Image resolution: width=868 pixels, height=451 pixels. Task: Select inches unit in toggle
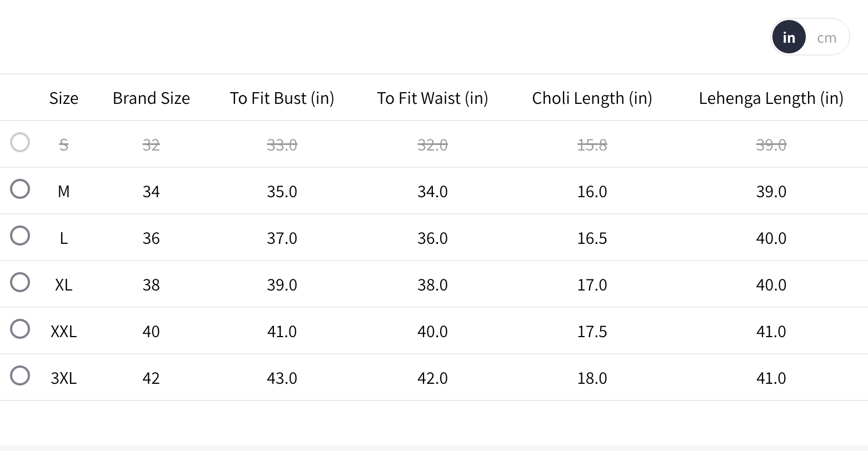(x=789, y=38)
